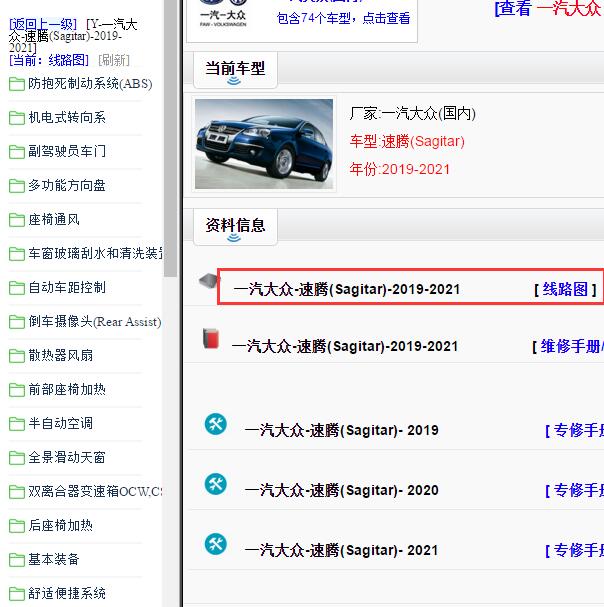604x607 pixels.
Task: Click the left panel vertical scrollbar
Action: [x=170, y=138]
